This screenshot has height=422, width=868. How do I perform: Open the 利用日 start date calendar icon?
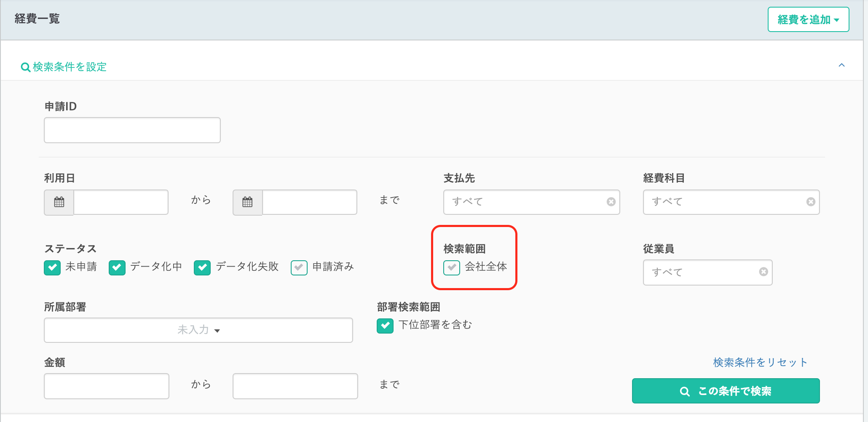[59, 202]
